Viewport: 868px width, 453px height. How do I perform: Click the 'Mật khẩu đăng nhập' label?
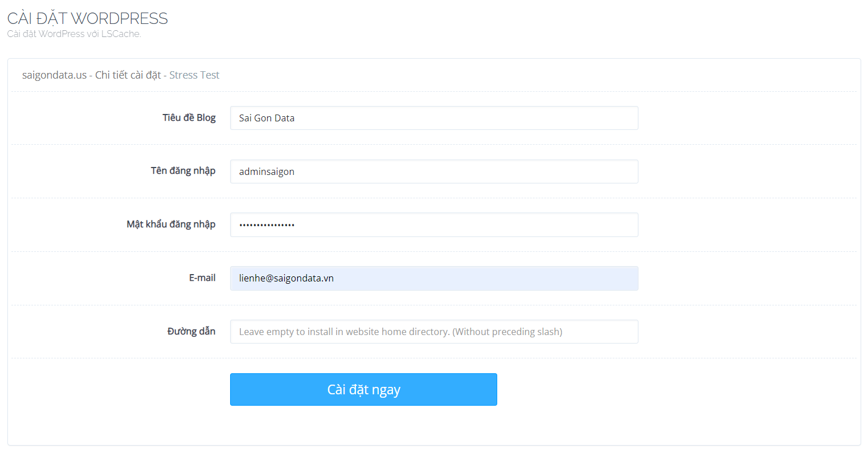coord(171,224)
